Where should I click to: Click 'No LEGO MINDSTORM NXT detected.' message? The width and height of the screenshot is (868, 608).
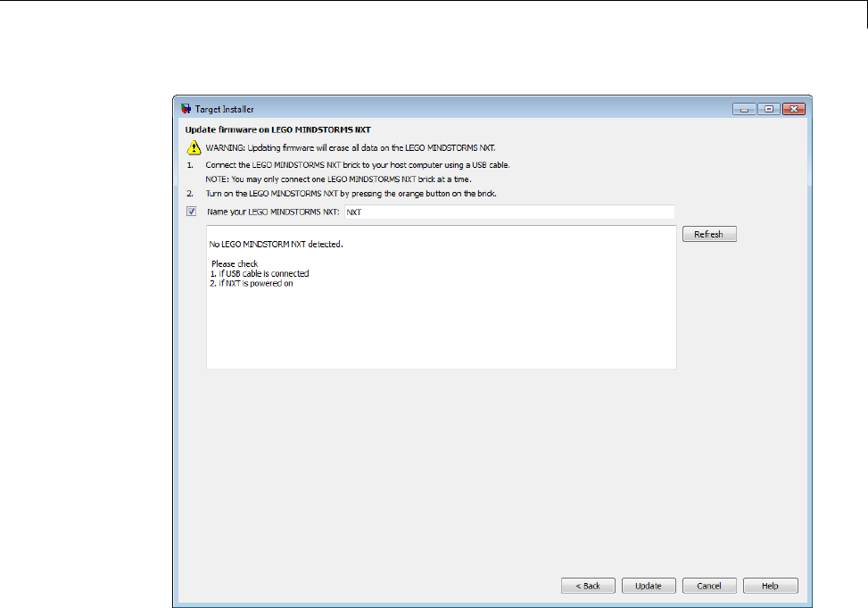pyautogui.click(x=277, y=244)
